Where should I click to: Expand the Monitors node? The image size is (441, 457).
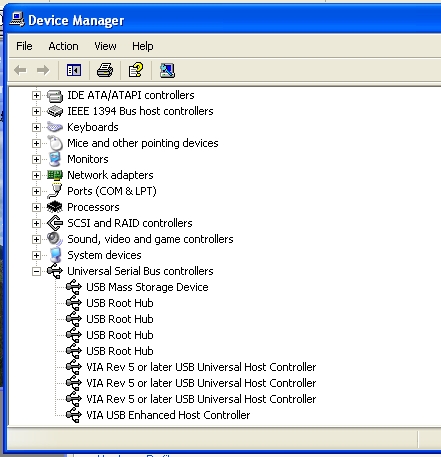click(36, 160)
